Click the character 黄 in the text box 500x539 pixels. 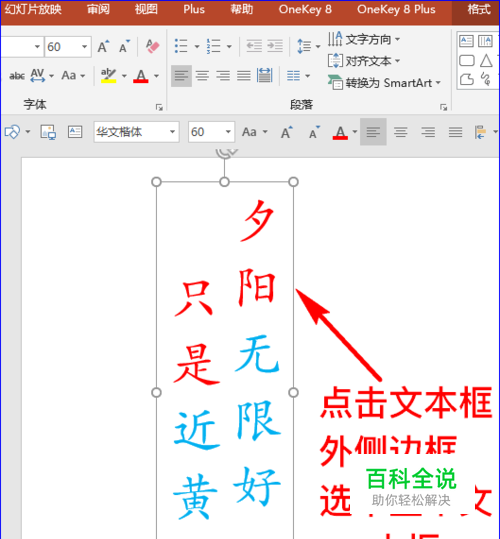[195, 496]
